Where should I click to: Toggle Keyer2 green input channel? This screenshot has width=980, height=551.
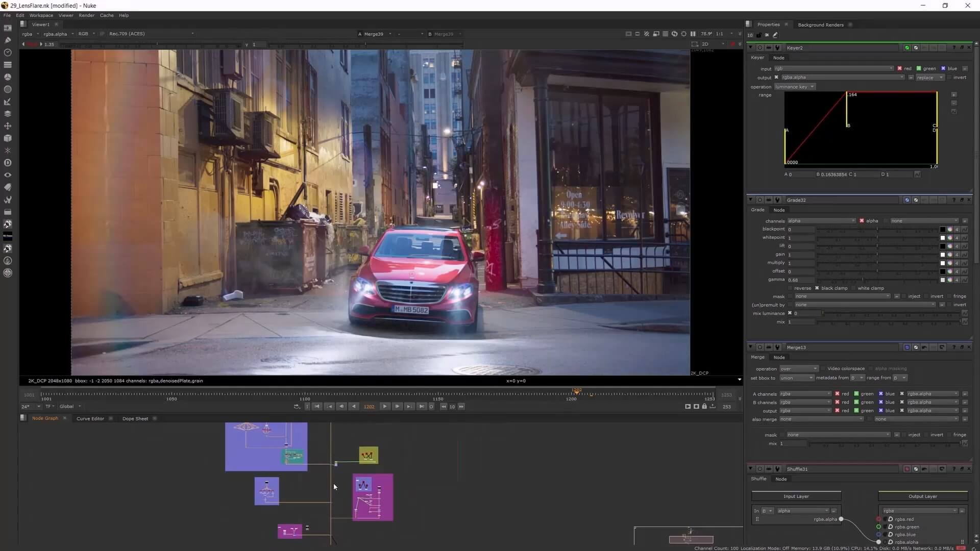[919, 68]
